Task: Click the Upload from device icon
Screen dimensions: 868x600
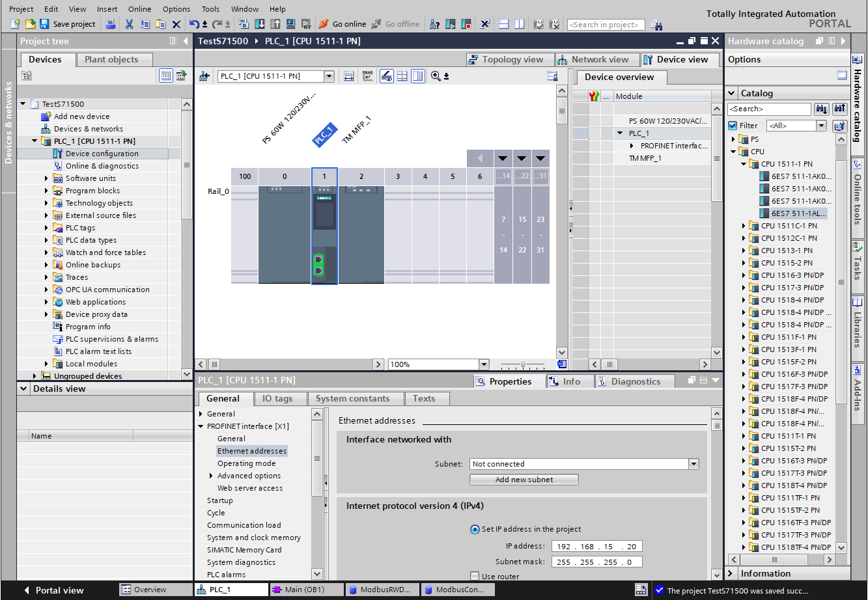Action: [275, 24]
